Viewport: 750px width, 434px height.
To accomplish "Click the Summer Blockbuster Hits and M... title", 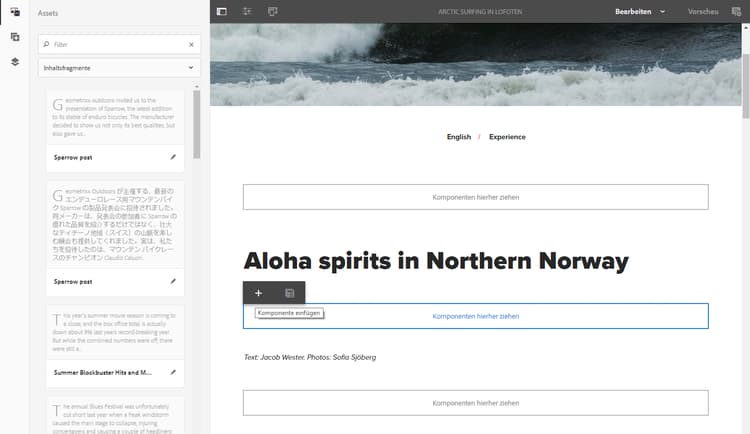I will coord(102,372).
